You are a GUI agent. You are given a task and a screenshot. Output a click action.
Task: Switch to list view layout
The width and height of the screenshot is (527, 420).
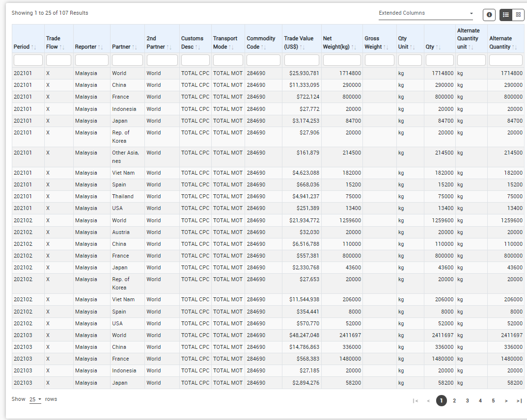tap(506, 15)
